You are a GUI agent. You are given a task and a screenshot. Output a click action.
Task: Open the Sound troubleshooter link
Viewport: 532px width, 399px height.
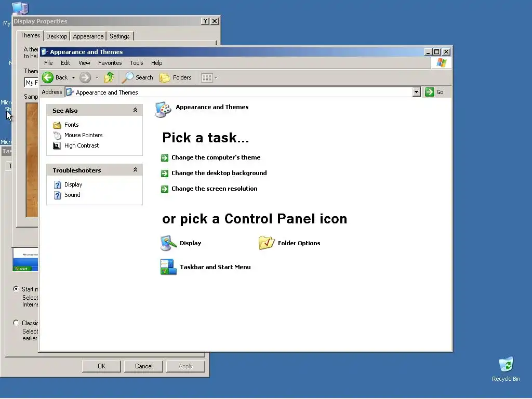(72, 195)
